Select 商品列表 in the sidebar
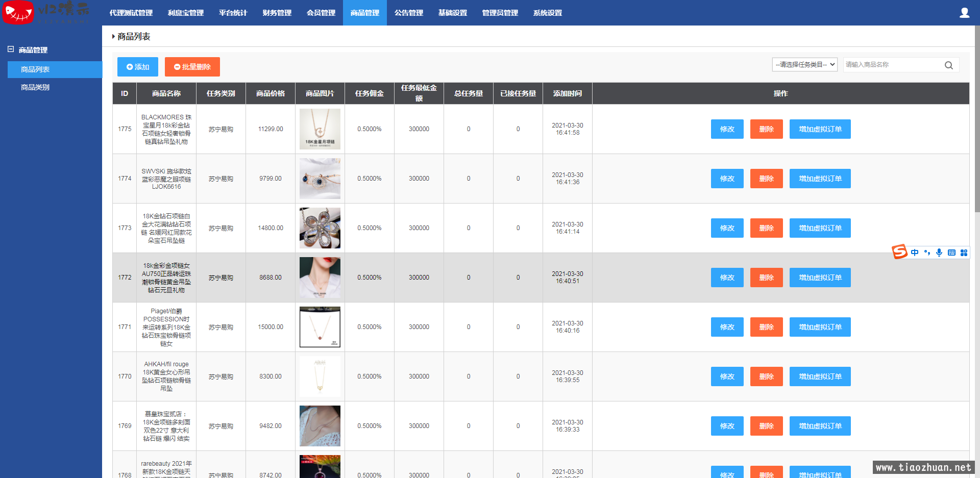Viewport: 980px width, 478px height. coord(55,69)
